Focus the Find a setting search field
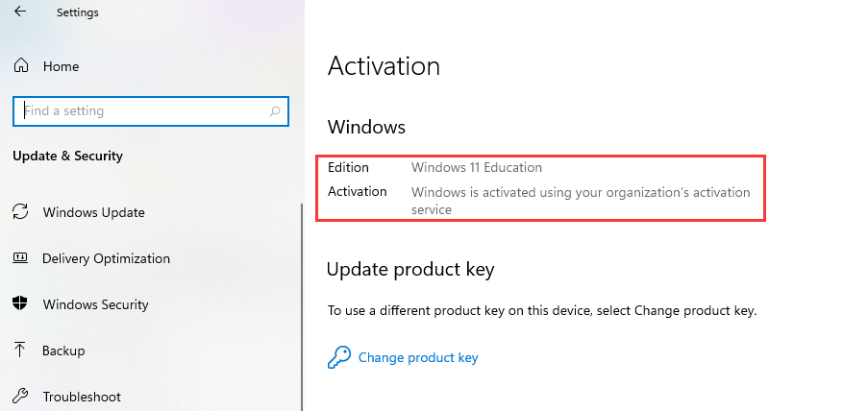868x411 pixels. coord(144,111)
